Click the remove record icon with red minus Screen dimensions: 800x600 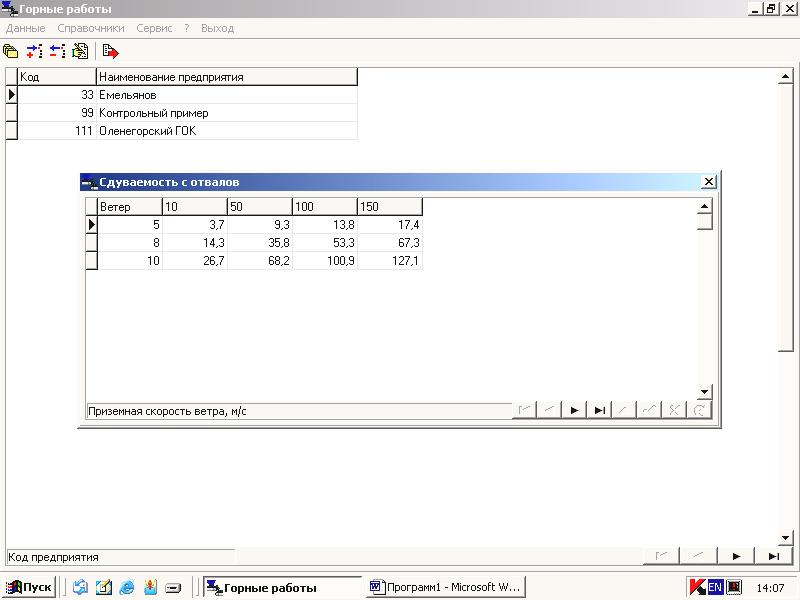tap(57, 52)
